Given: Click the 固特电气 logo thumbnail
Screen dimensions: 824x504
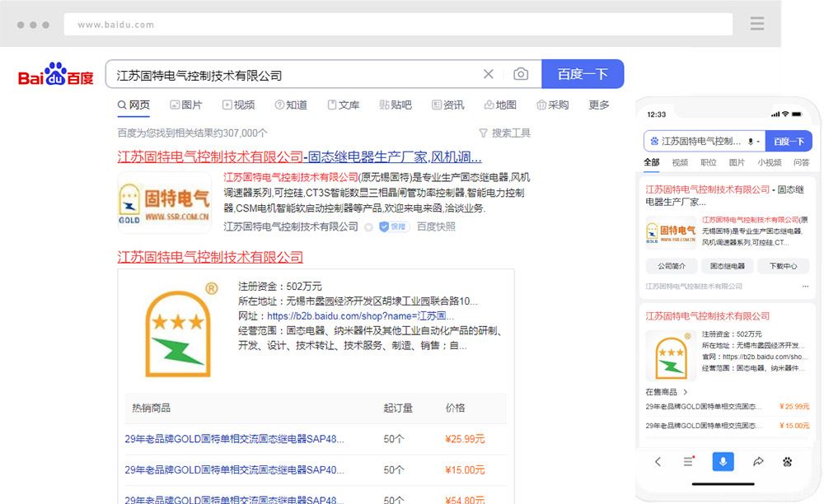Looking at the screenshot, I should (165, 202).
